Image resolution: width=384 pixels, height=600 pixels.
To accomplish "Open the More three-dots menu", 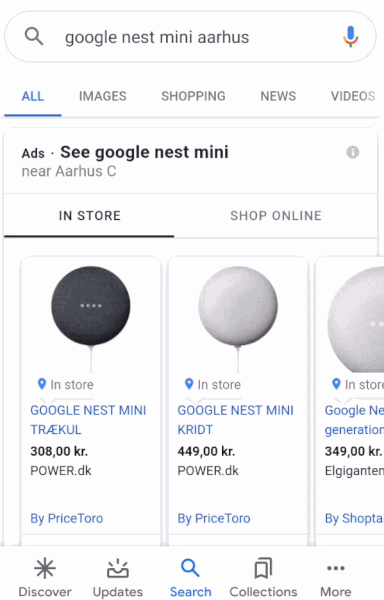I will click(336, 568).
